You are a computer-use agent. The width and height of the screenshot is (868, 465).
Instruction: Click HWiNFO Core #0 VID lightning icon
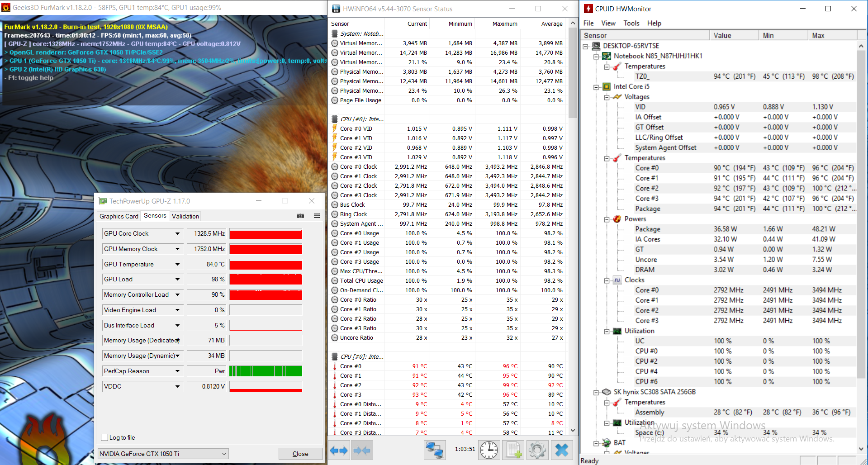click(x=335, y=128)
